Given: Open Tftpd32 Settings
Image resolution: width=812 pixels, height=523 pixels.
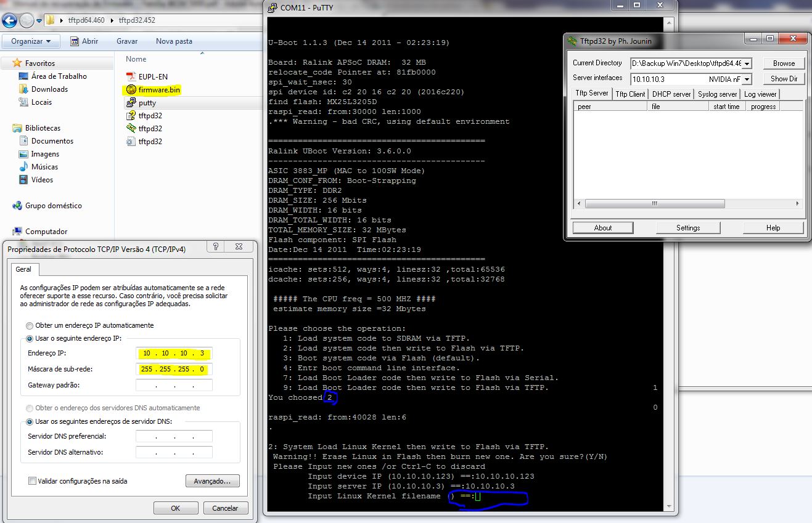Looking at the screenshot, I should [688, 228].
